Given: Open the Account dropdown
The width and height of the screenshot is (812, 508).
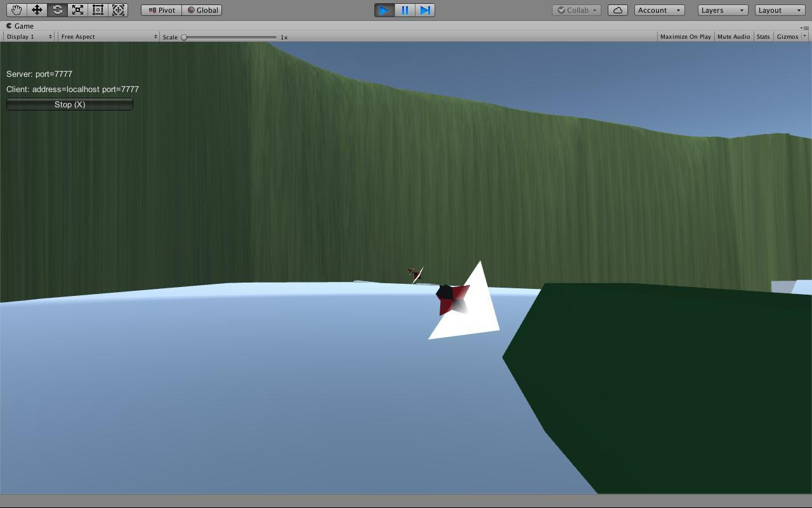Looking at the screenshot, I should point(659,10).
